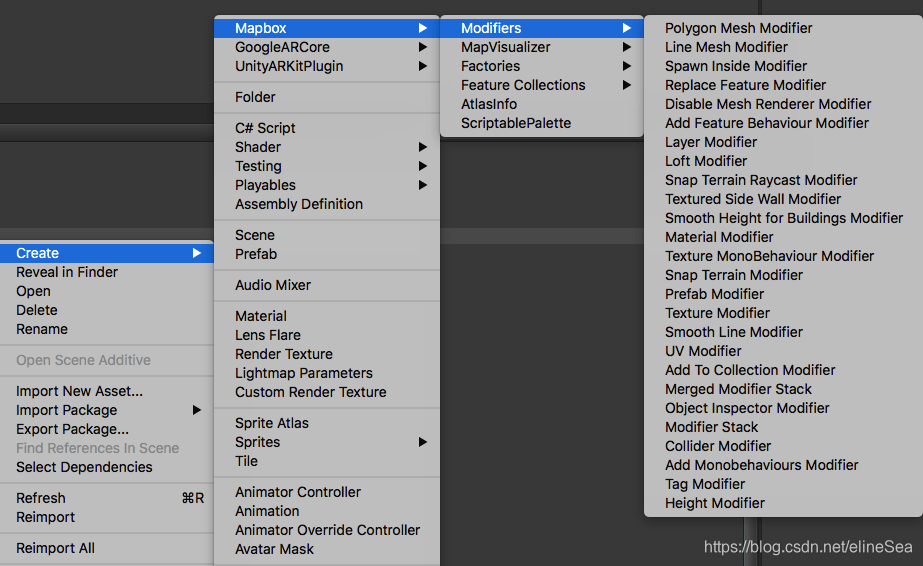Choose Rename in the context menu

click(x=107, y=329)
